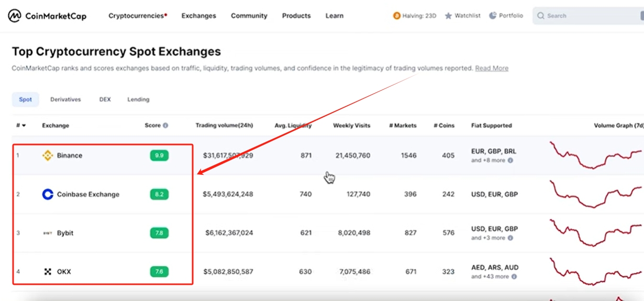Click Binance's weekly visits 21,450,760
The width and height of the screenshot is (644, 301).
point(353,155)
